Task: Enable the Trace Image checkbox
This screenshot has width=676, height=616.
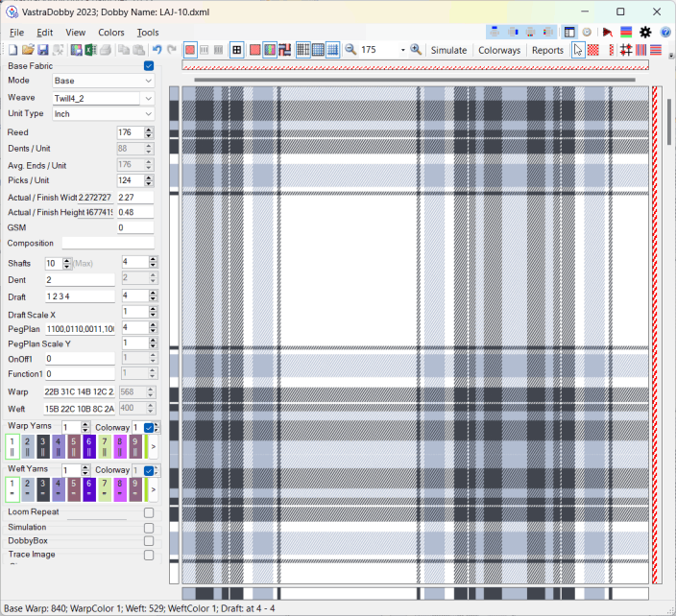Action: point(149,554)
